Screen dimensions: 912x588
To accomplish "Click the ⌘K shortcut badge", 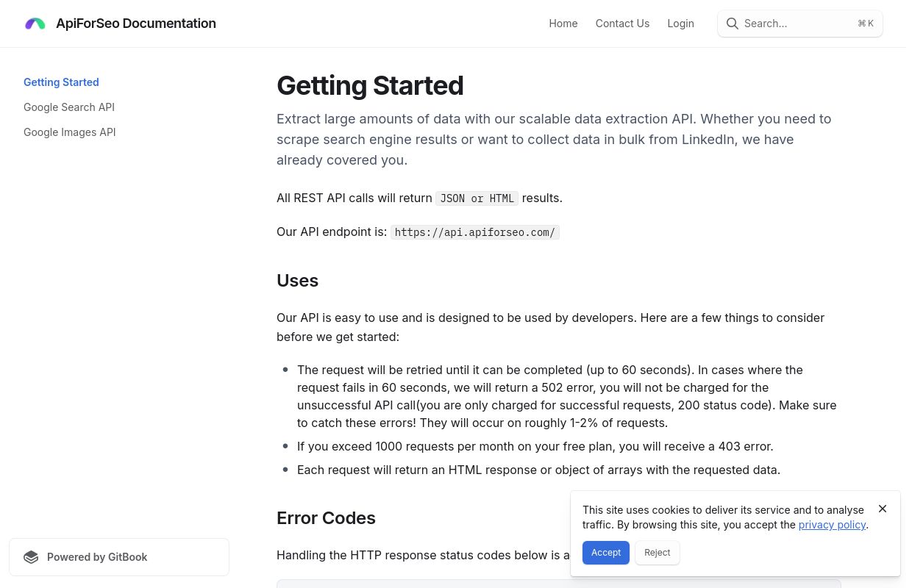I will click(x=866, y=24).
